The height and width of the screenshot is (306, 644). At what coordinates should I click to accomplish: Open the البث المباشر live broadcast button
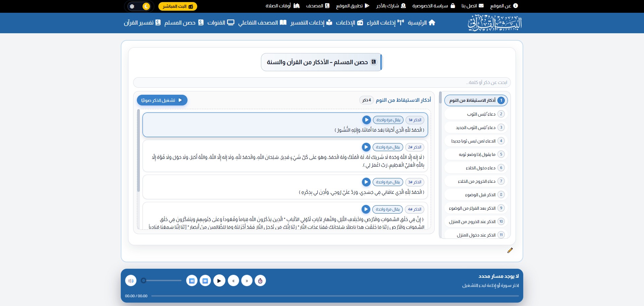[178, 6]
